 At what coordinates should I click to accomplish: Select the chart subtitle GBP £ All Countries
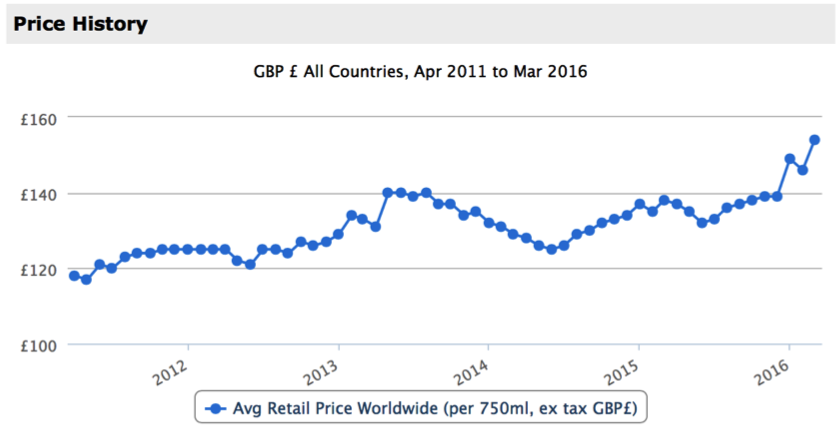[420, 72]
